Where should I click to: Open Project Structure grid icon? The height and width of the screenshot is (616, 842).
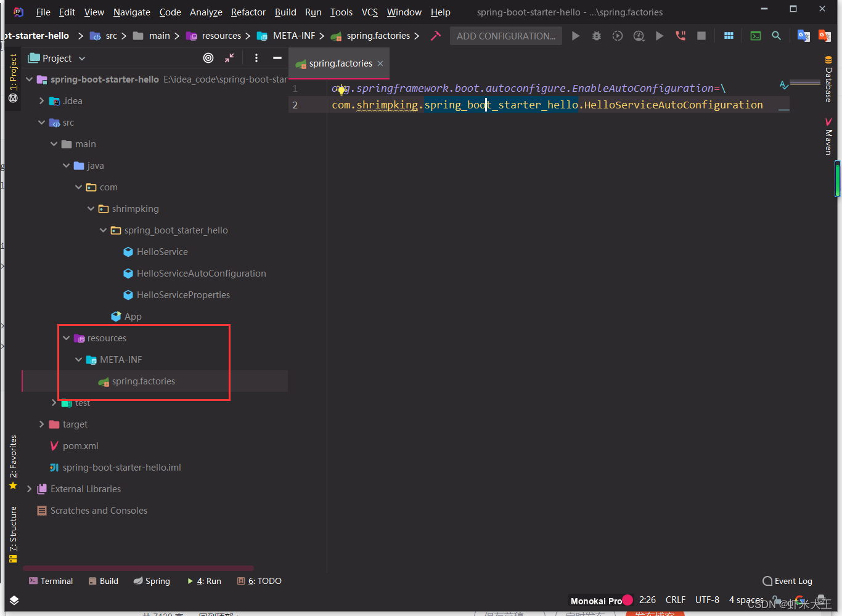[x=729, y=36]
